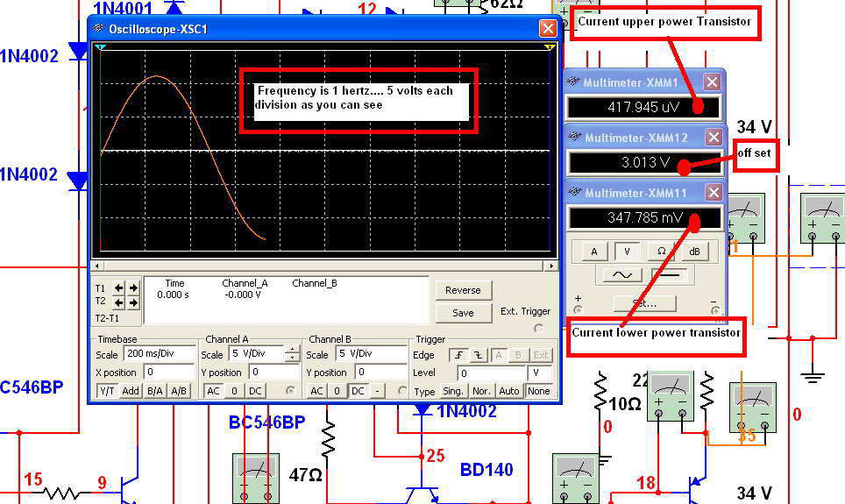The height and width of the screenshot is (504, 845).
Task: Set Channel A coupling to AC
Action: [x=213, y=391]
